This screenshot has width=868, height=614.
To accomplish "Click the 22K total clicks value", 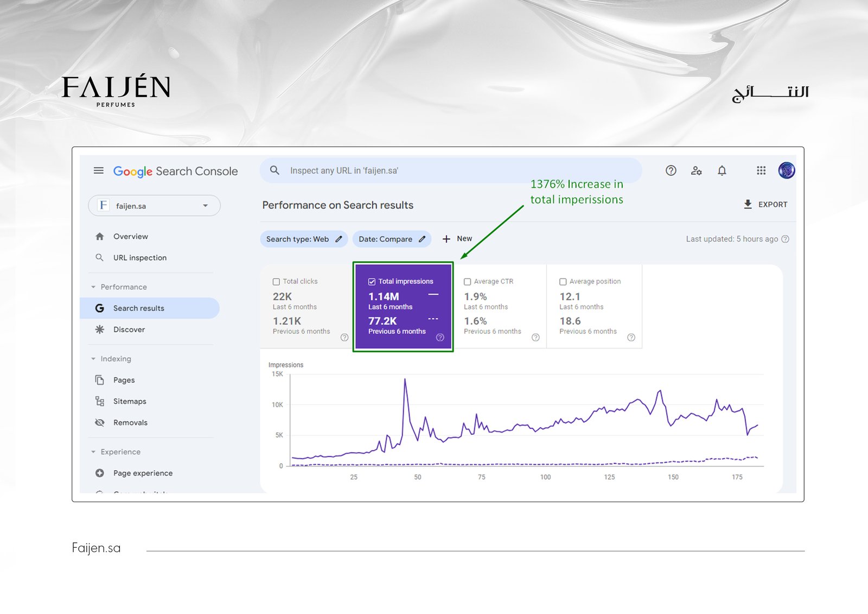I will click(x=282, y=296).
